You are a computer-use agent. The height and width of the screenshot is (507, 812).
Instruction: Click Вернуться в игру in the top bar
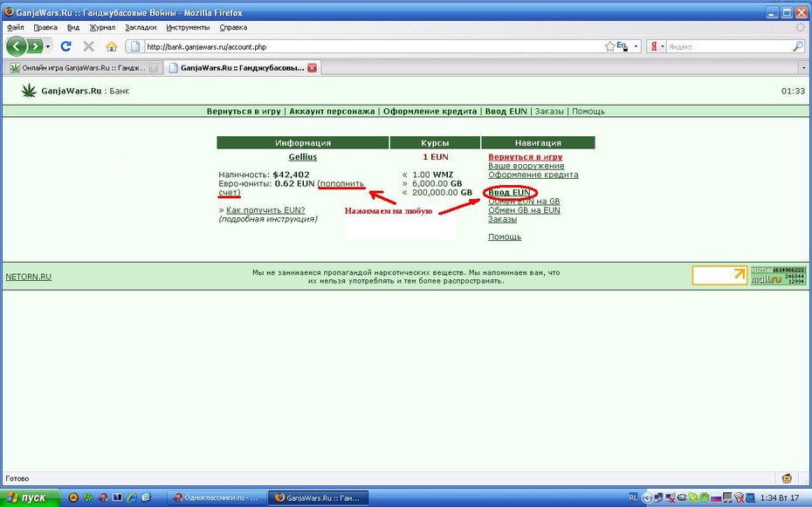[x=244, y=111]
